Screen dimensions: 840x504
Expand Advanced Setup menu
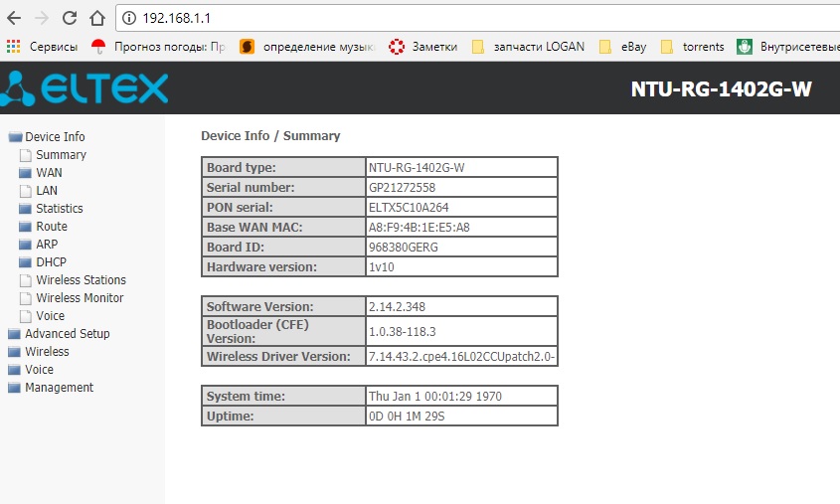pos(67,334)
